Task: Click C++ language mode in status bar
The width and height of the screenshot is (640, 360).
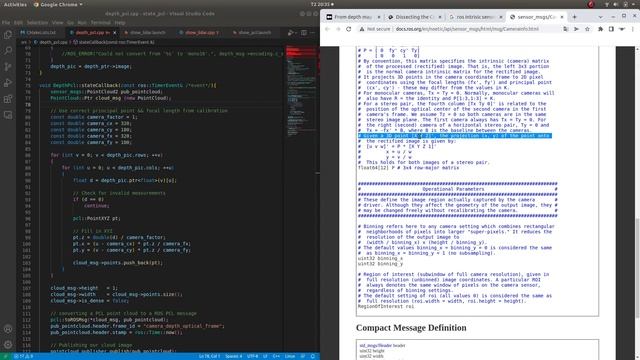Action: pyautogui.click(x=276, y=356)
